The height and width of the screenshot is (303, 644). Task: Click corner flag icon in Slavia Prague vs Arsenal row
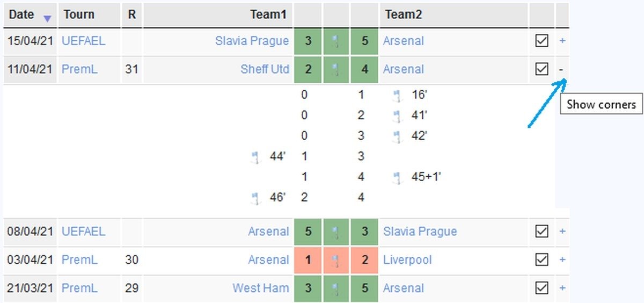(x=336, y=41)
